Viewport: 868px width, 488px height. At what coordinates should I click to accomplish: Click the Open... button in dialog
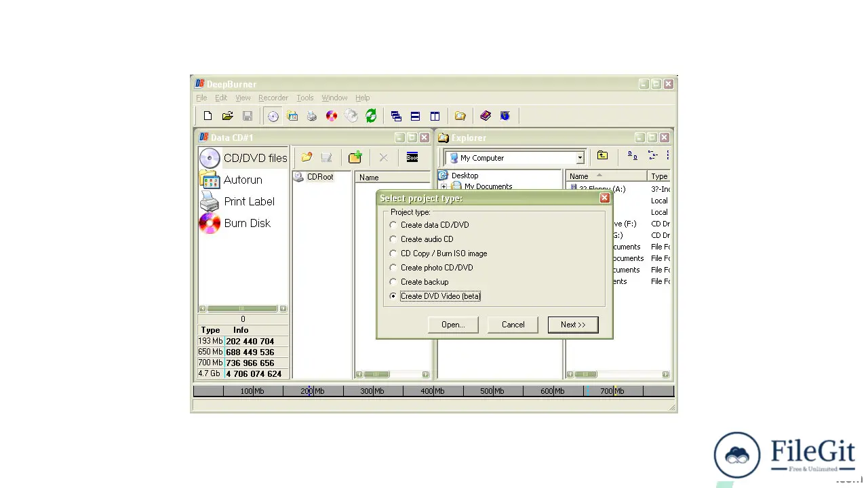453,325
